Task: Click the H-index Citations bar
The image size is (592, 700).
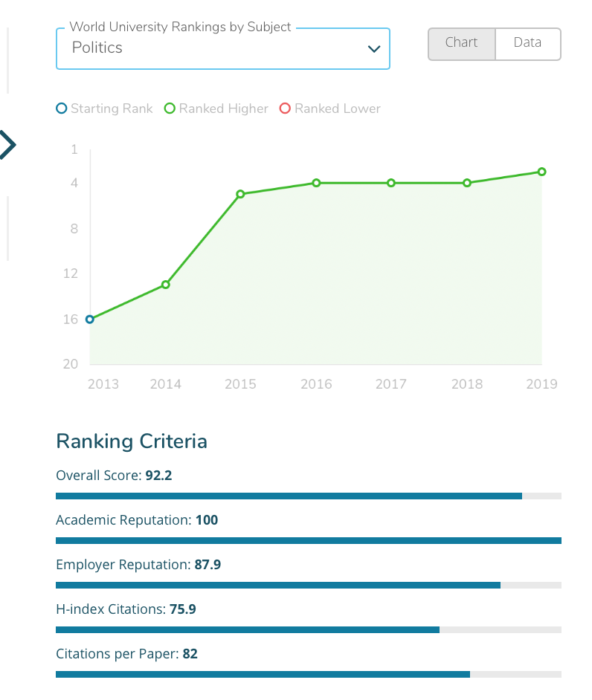Action: 308,629
